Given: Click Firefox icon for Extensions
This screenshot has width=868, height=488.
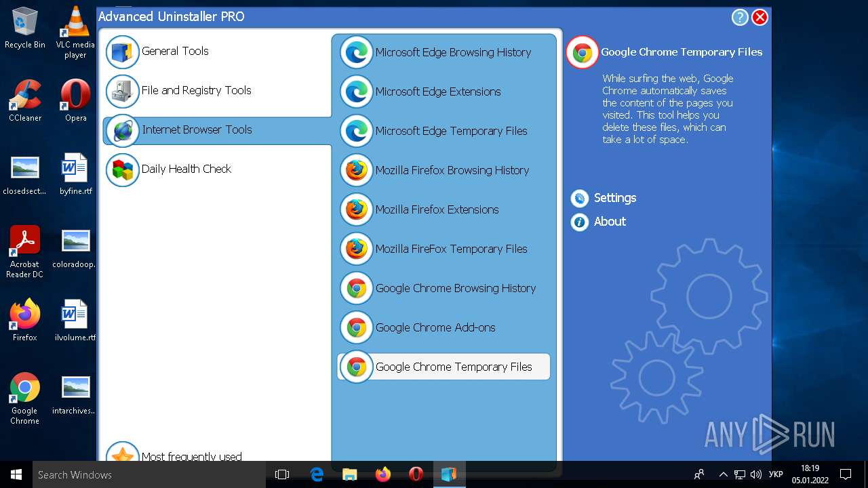Looking at the screenshot, I should (x=356, y=209).
